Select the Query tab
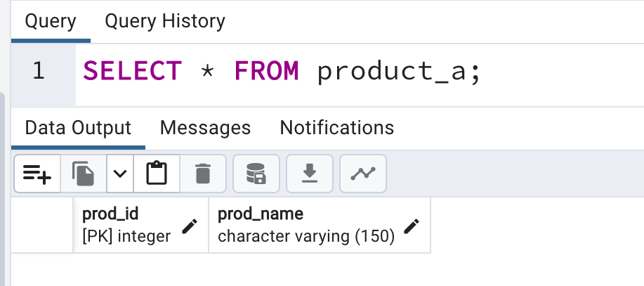Image resolution: width=644 pixels, height=286 pixels. pos(51,21)
